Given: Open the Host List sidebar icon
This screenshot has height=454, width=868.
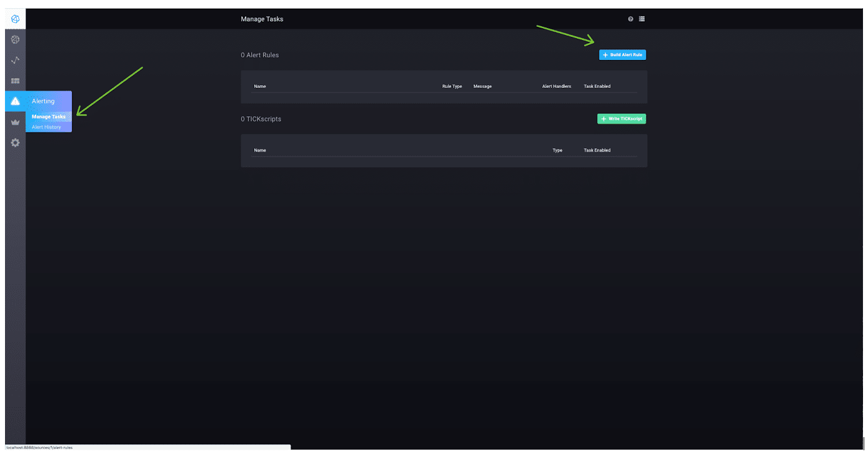Looking at the screenshot, I should tap(15, 39).
